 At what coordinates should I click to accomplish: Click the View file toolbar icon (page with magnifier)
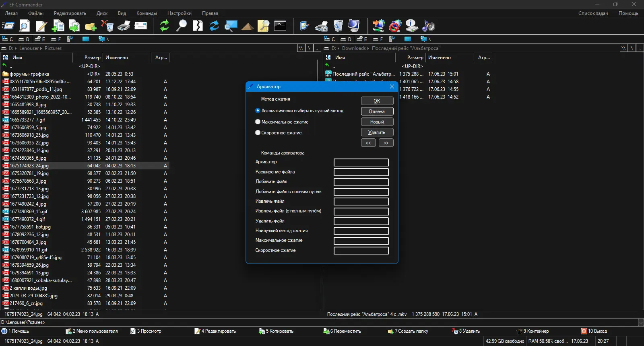[25, 26]
